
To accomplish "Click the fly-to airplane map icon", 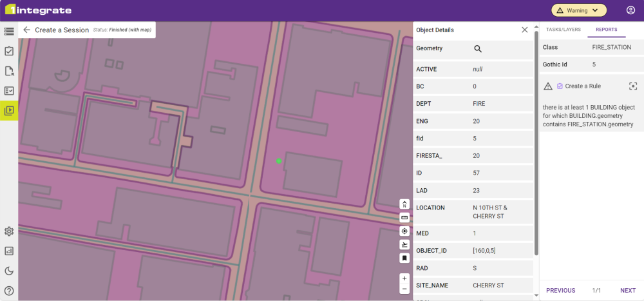I will [x=404, y=245].
